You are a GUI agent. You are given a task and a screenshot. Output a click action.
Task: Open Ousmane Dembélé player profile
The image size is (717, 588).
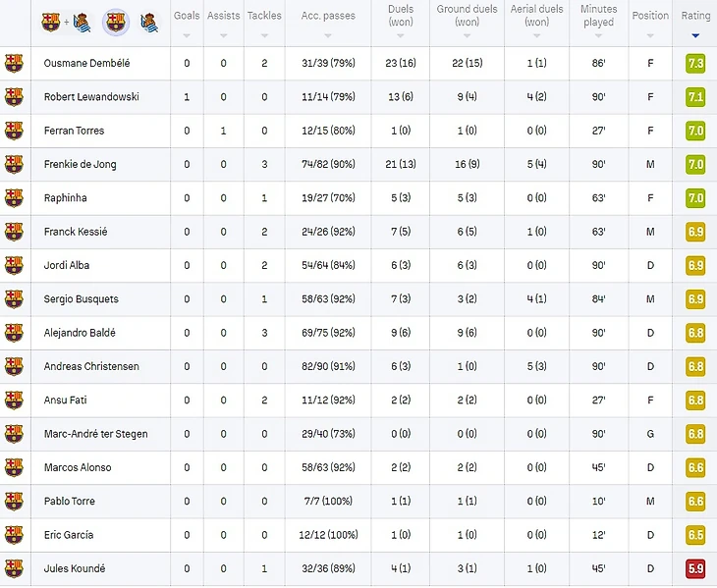pyautogui.click(x=86, y=63)
